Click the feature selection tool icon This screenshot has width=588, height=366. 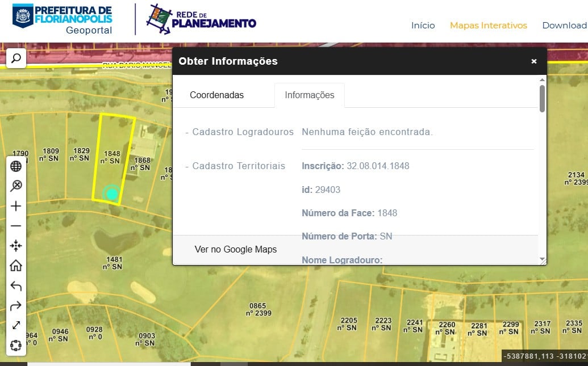pyautogui.click(x=16, y=345)
